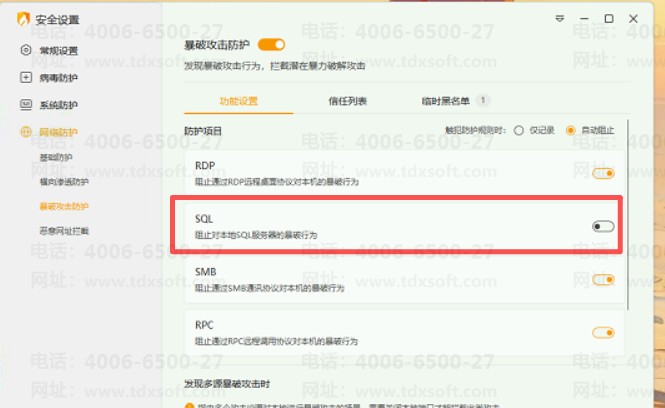This screenshot has width=665, height=408.
Task: Click the vertical scrollbar of settings list
Action: tap(627, 215)
